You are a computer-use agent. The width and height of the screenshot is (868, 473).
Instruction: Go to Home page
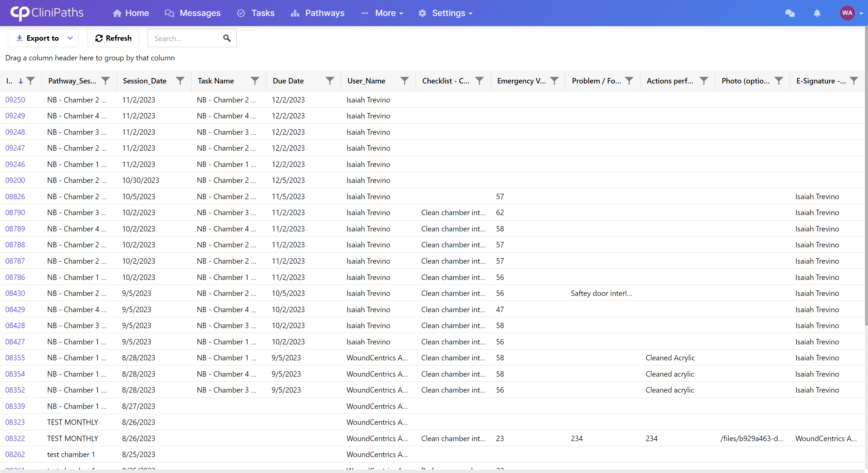[x=131, y=13]
